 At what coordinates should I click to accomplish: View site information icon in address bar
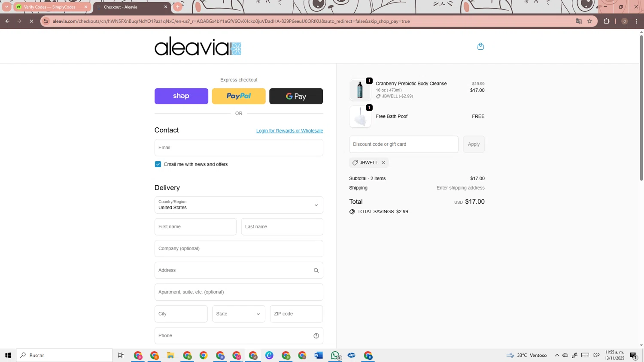coord(46,21)
